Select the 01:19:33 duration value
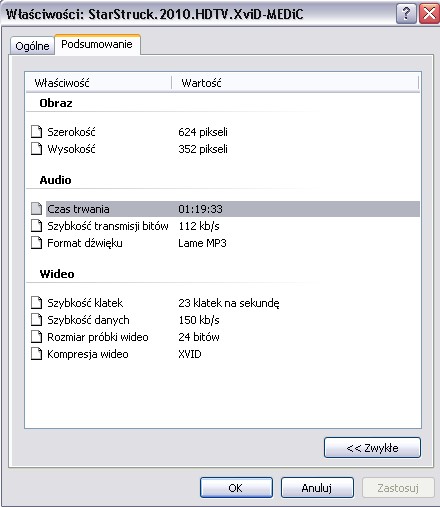 coord(200,209)
